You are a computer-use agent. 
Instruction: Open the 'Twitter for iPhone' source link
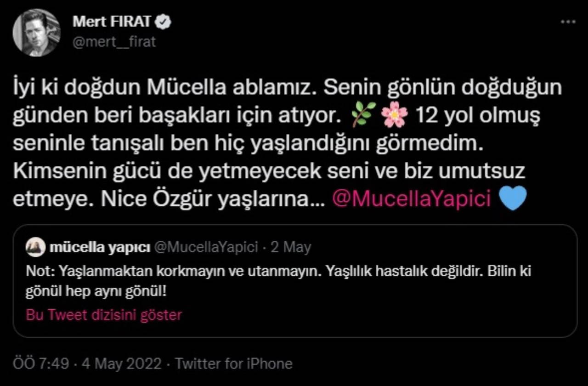[x=234, y=364]
